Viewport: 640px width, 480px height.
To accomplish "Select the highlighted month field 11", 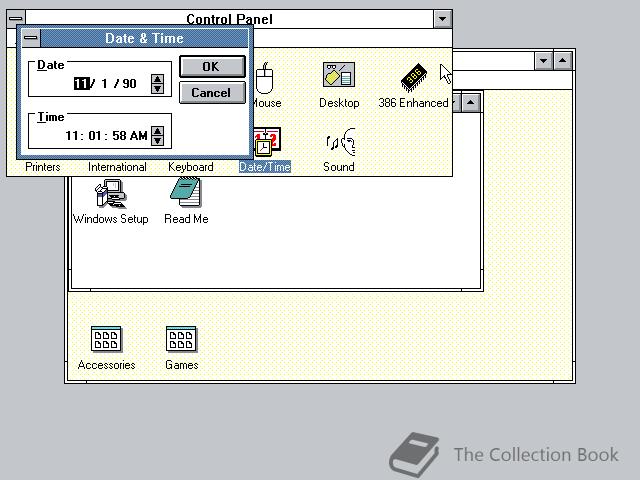I will (82, 84).
